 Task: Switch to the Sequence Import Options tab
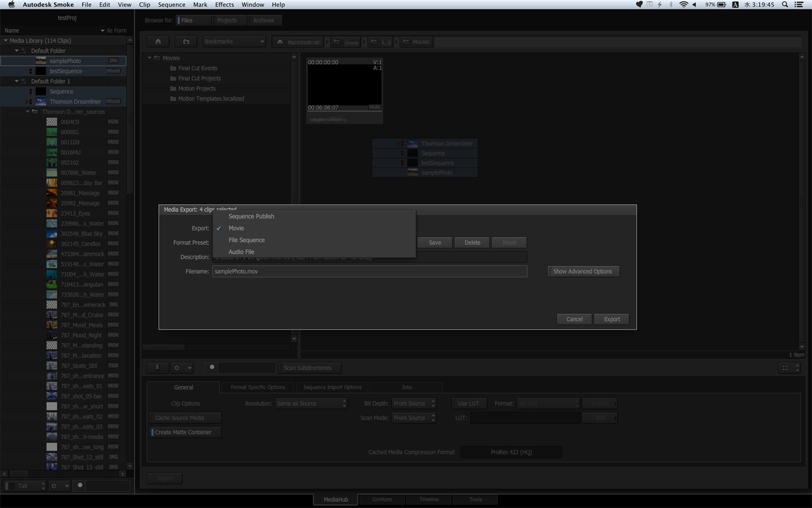(x=331, y=387)
